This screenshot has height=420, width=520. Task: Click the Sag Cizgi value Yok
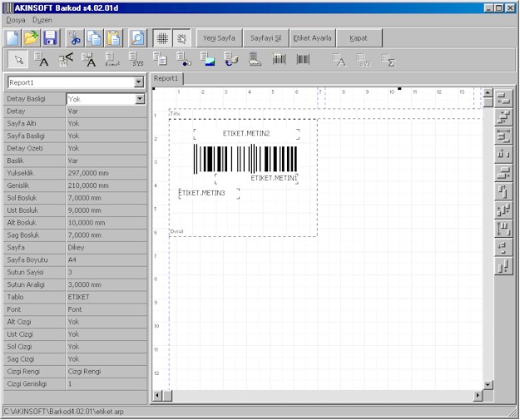coord(106,358)
